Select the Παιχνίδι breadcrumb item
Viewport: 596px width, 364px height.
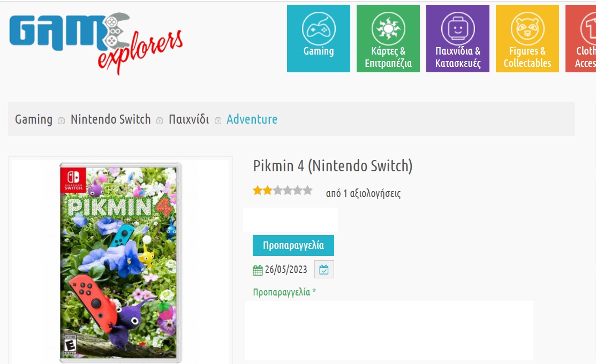tap(189, 119)
